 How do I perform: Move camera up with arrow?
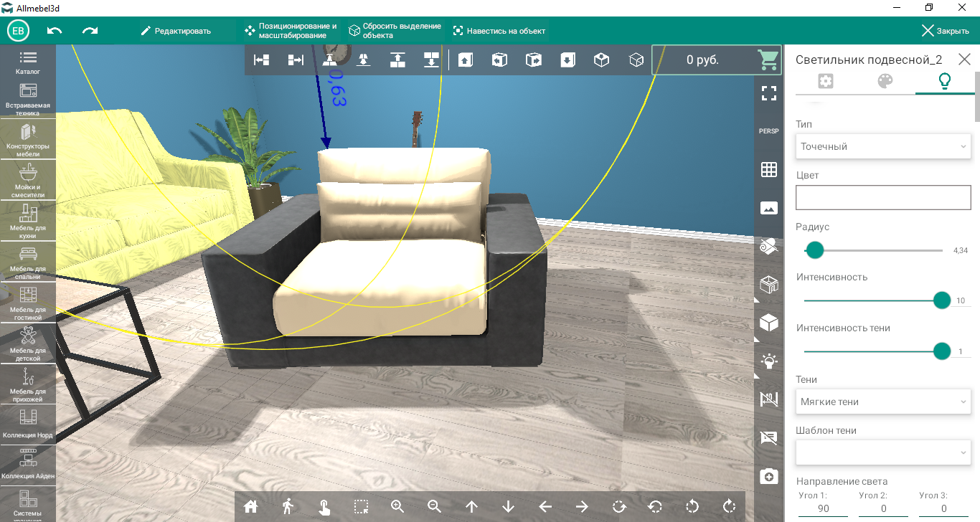(x=471, y=506)
